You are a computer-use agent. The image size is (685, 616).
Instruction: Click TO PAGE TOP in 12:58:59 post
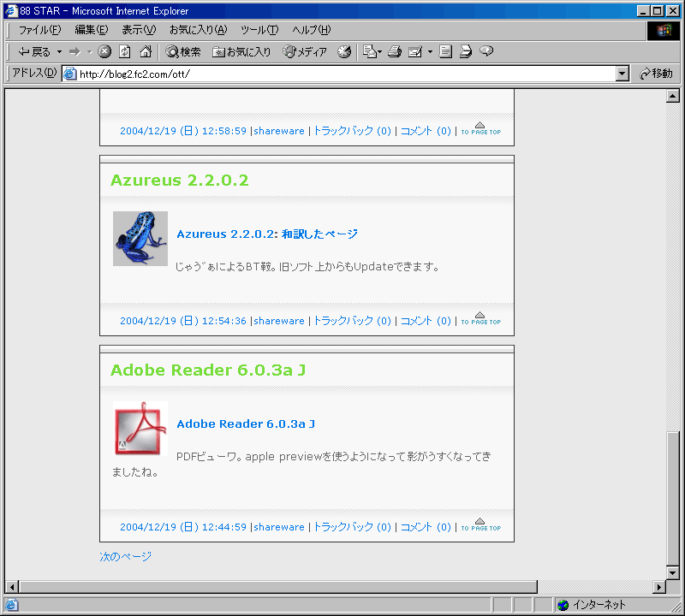tap(480, 129)
